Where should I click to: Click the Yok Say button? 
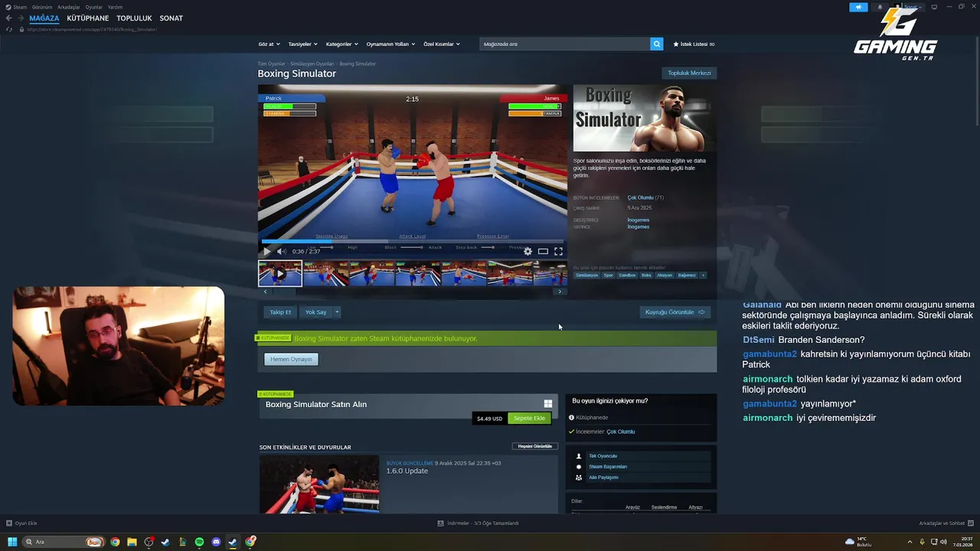(x=315, y=312)
